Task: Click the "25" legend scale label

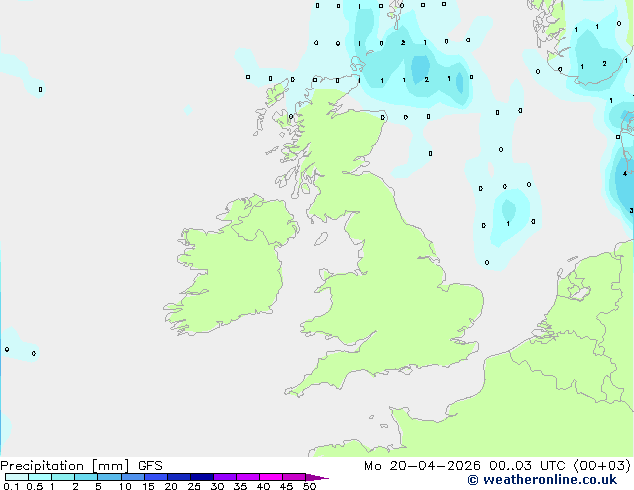Action: pos(194,486)
